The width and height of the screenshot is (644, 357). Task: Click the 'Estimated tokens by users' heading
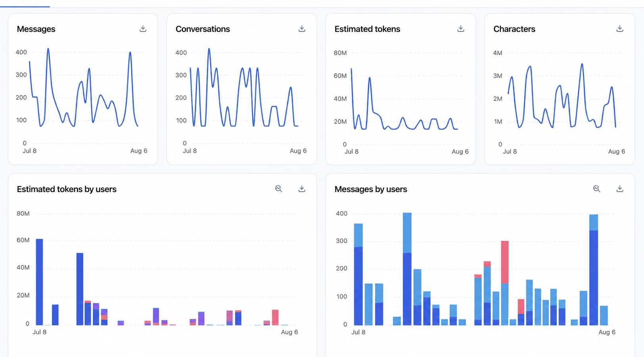pos(67,189)
